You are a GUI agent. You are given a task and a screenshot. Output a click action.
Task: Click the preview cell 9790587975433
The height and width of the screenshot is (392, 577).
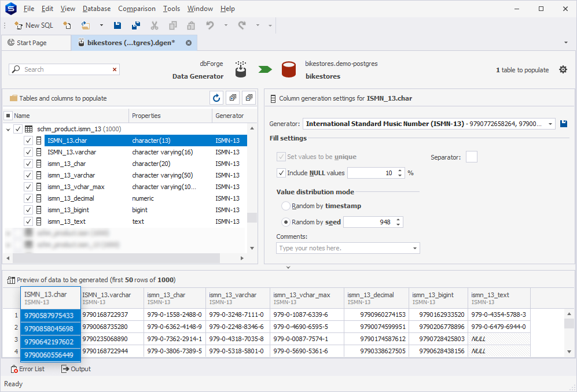coord(50,316)
